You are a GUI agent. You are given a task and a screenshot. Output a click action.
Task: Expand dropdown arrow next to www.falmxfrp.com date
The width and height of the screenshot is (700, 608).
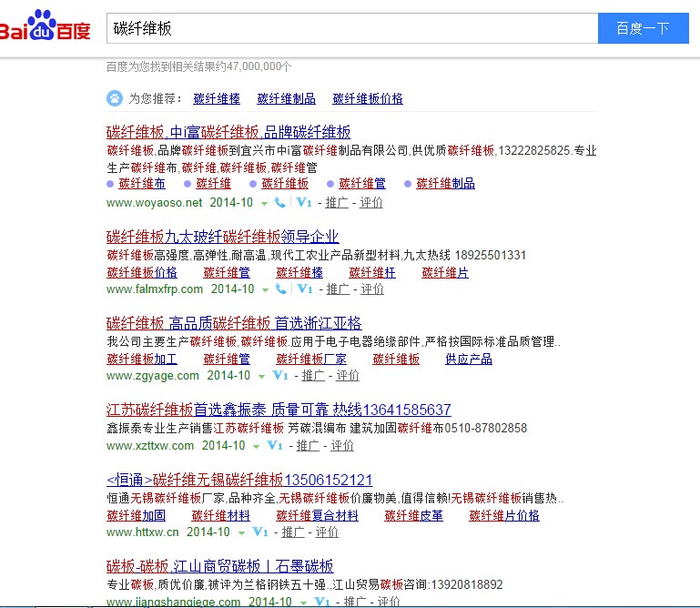point(265,290)
